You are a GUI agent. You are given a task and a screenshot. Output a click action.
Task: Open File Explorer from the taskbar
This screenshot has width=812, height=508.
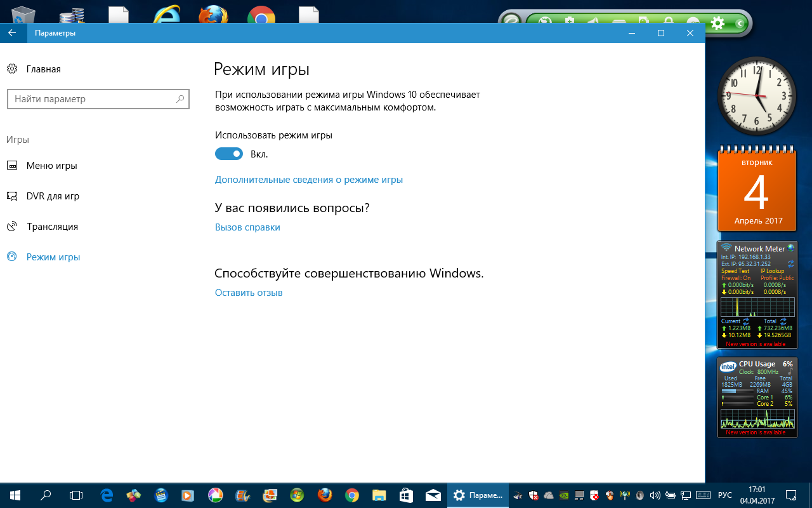379,495
